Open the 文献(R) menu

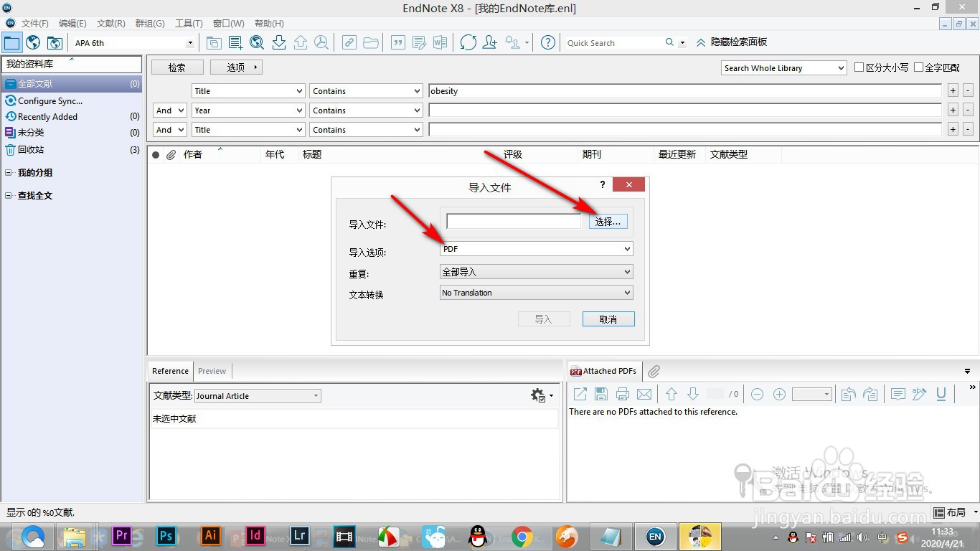coord(110,24)
